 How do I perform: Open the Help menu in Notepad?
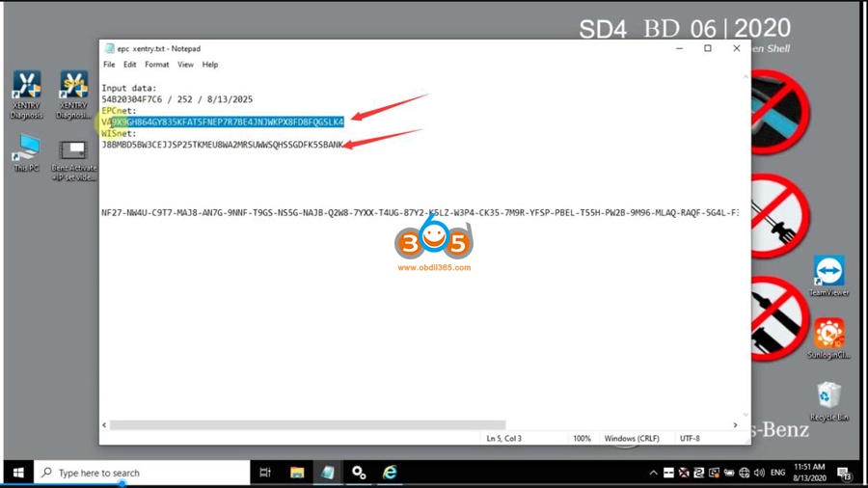(x=210, y=65)
